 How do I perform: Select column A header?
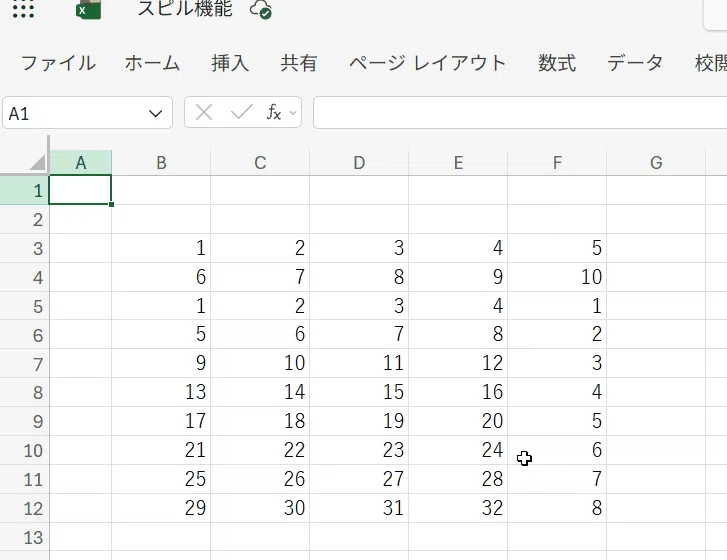coord(81,163)
